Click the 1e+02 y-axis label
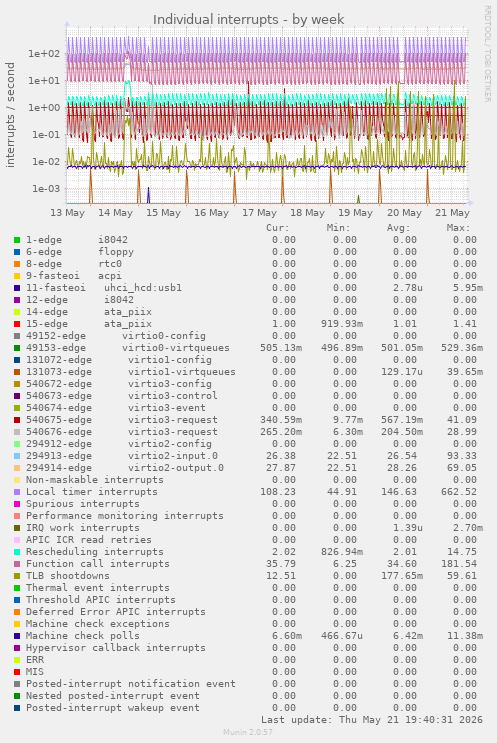 pos(44,54)
